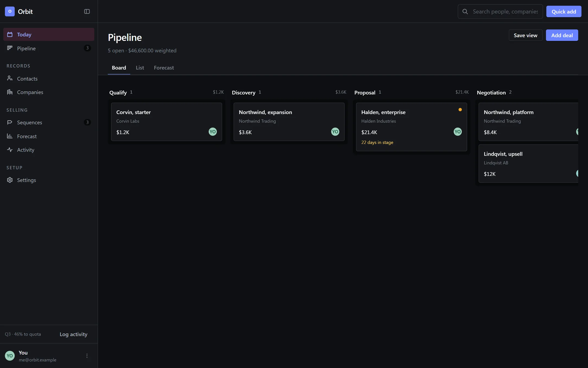Image resolution: width=588 pixels, height=368 pixels.
Task: Click the magnifier icon in search box
Action: pyautogui.click(x=465, y=11)
